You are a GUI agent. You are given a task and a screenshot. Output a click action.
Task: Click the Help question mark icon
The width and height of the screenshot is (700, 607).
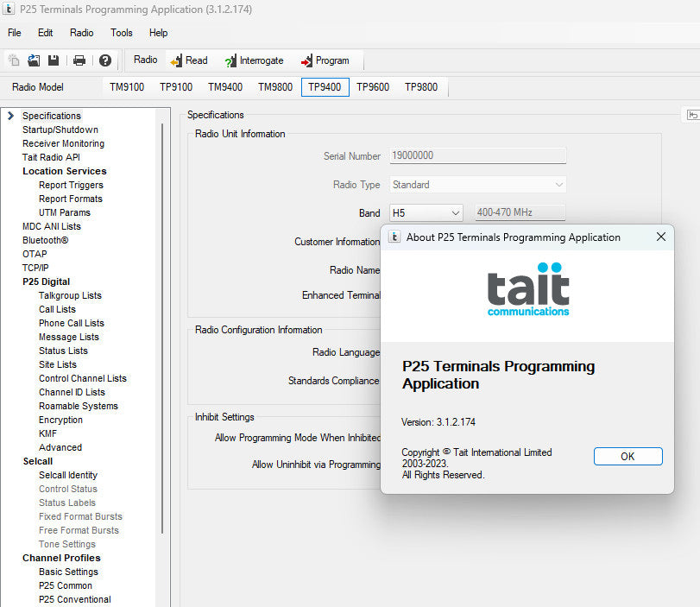coord(105,60)
